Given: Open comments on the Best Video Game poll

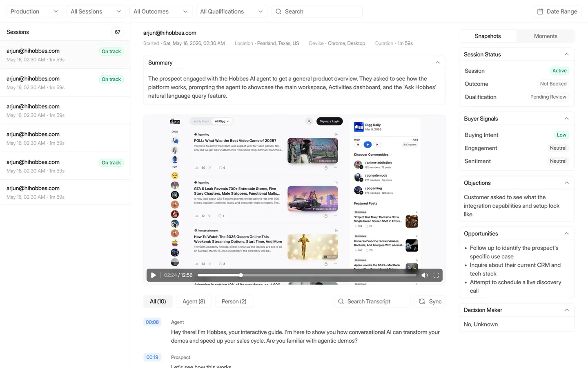Looking at the screenshot, I should tap(222, 168).
